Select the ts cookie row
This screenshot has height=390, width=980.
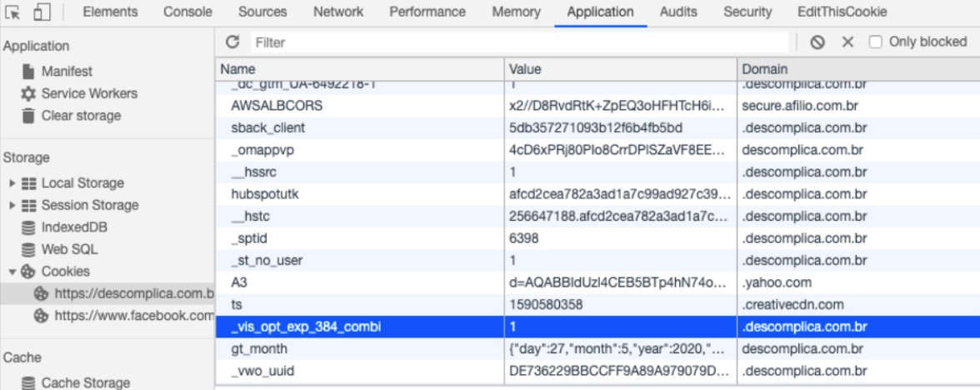pos(597,304)
